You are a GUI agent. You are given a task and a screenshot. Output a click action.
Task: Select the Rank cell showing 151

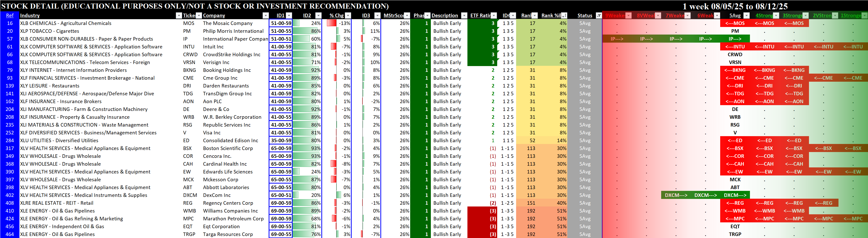point(527,203)
